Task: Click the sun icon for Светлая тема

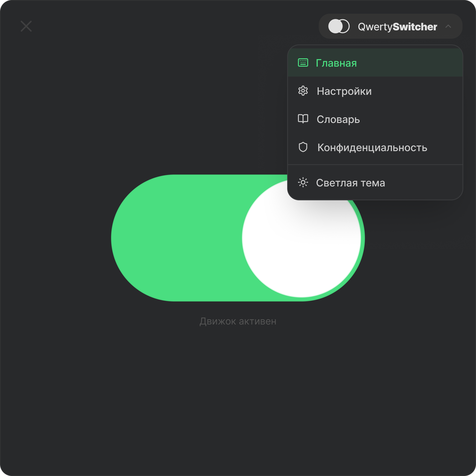Action: [x=303, y=182]
